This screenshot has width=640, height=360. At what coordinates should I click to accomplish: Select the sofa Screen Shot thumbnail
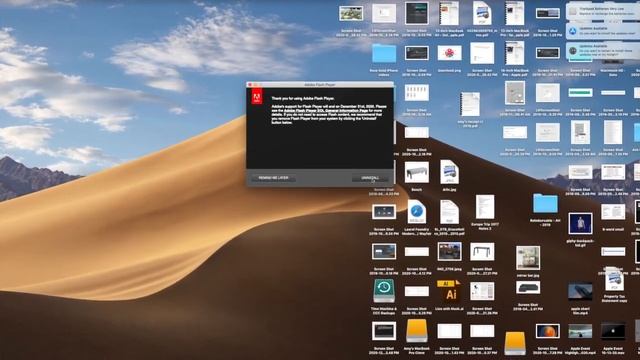point(528,288)
